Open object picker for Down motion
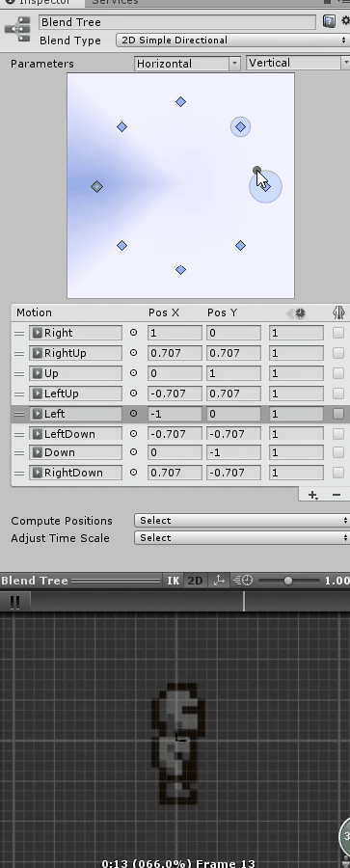This screenshot has width=350, height=868. click(x=133, y=452)
